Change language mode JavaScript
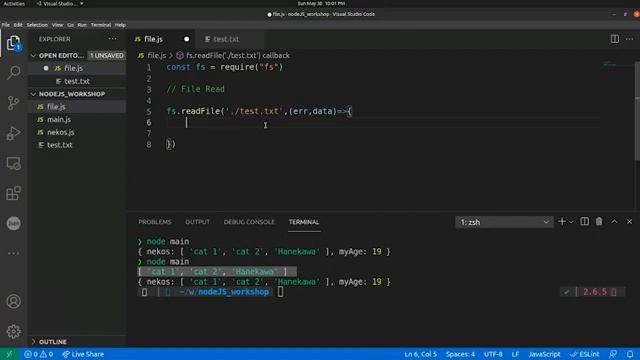The width and height of the screenshot is (640, 360). 544,354
